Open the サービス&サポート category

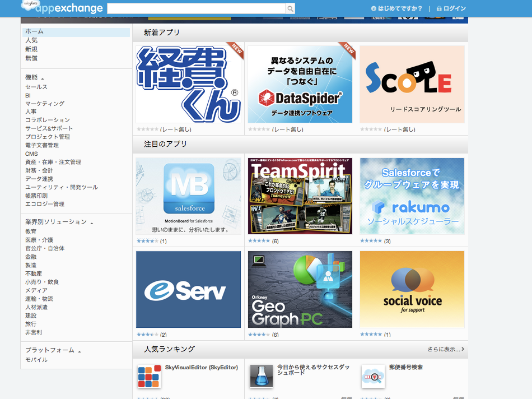[49, 128]
